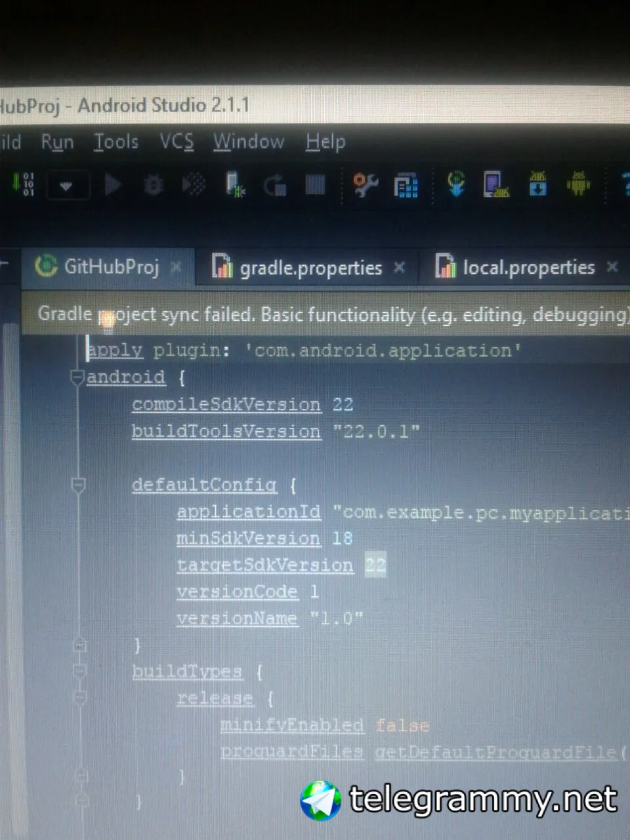Close the GitHubProj tab

point(176,267)
